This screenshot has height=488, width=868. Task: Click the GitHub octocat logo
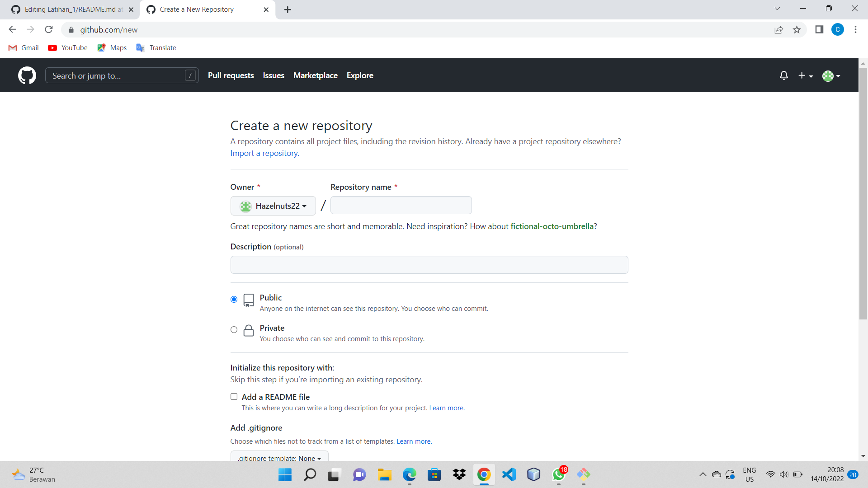pos(27,75)
